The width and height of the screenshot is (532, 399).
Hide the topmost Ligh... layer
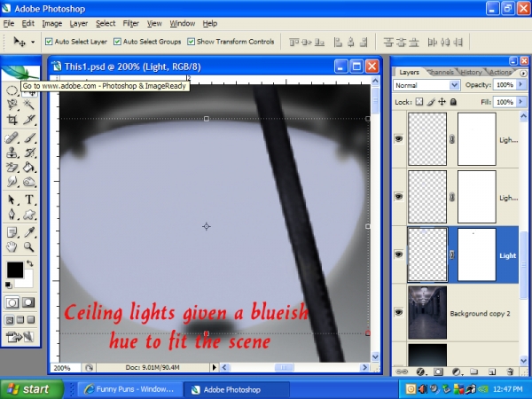tap(399, 139)
